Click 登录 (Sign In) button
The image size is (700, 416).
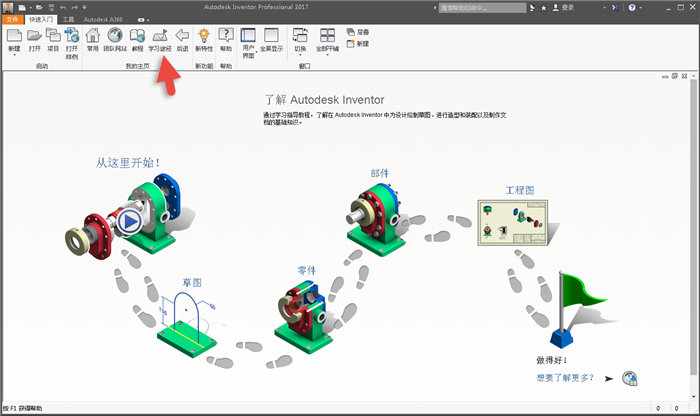point(563,8)
